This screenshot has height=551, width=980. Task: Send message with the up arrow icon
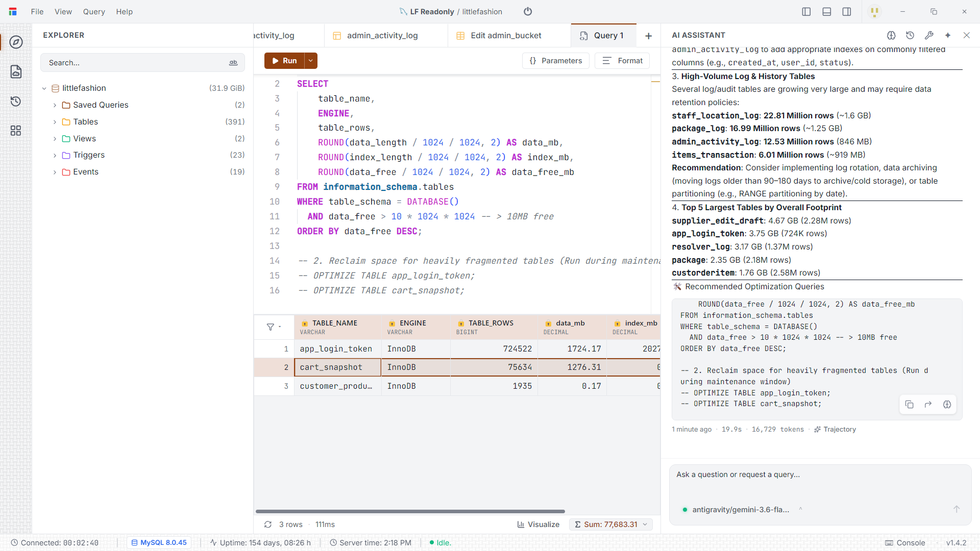pos(957,509)
